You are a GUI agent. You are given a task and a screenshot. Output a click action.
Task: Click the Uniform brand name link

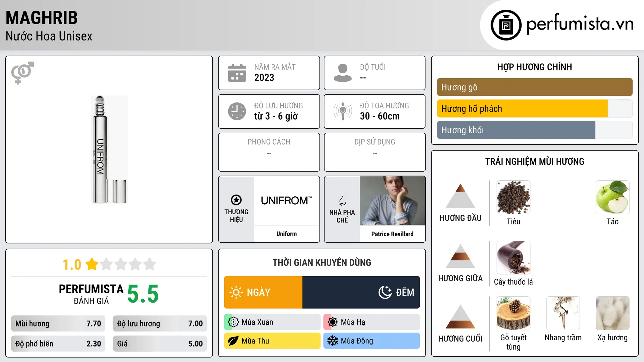click(x=286, y=234)
